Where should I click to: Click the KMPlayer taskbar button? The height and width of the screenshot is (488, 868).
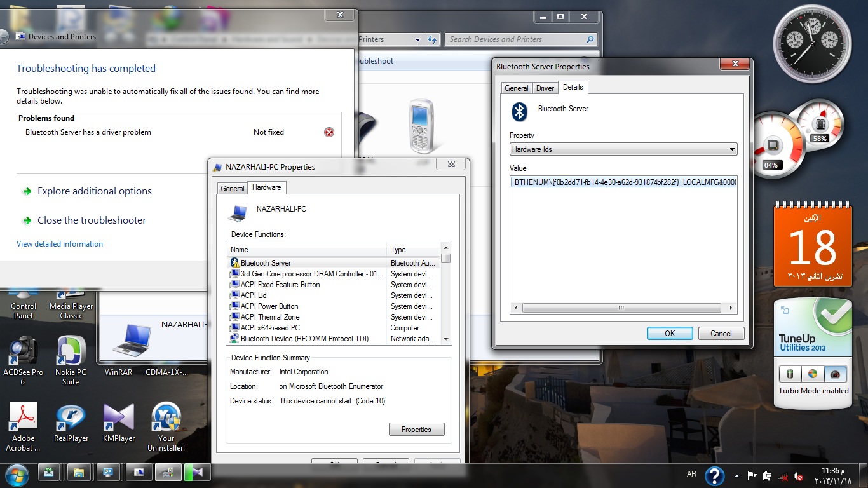click(197, 473)
